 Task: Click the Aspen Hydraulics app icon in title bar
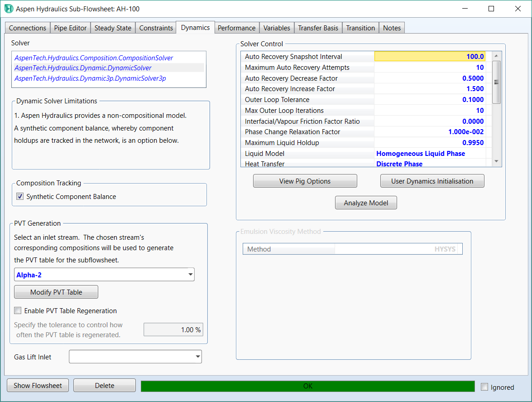(8, 9)
